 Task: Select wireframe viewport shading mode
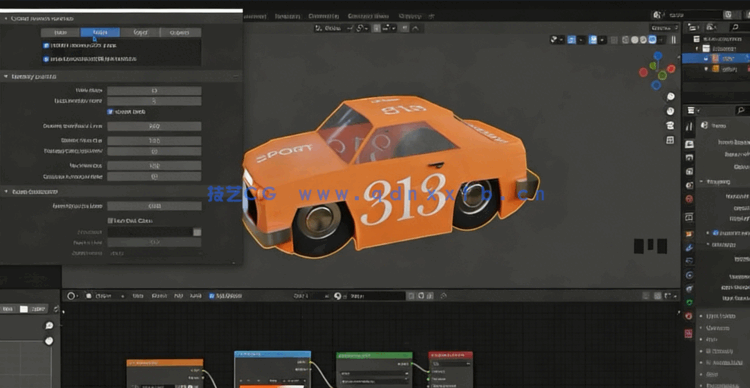627,40
